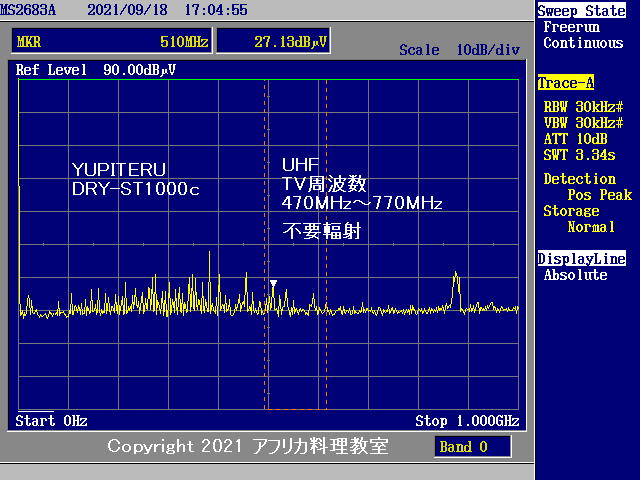Click the Continuous sweep setting

click(x=583, y=43)
